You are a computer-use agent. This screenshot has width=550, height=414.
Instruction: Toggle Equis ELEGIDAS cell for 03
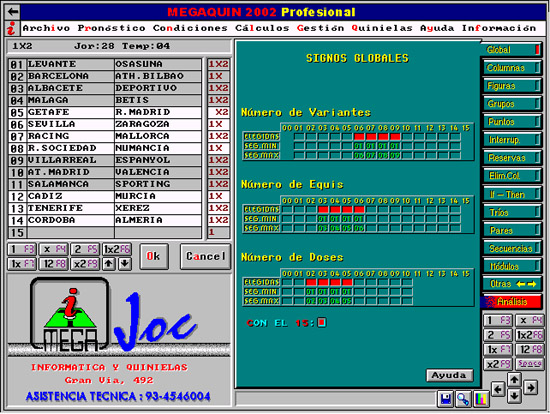pyautogui.click(x=323, y=209)
